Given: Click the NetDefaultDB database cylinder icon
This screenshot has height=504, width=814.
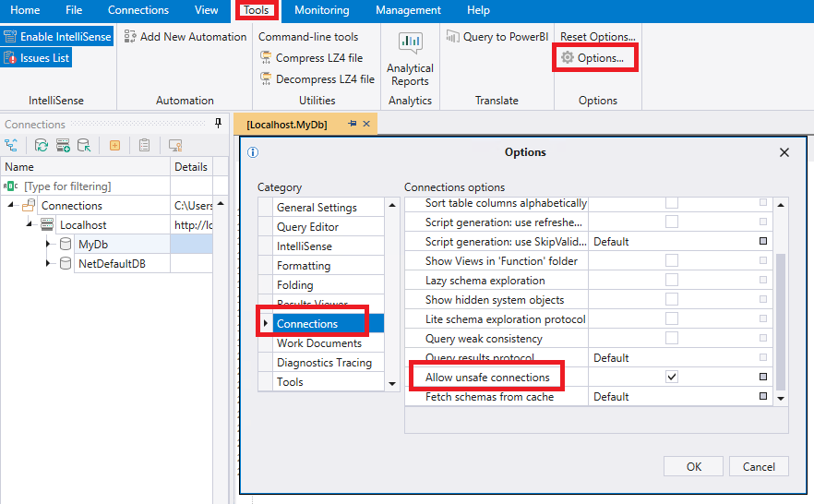Looking at the screenshot, I should pyautogui.click(x=66, y=263).
